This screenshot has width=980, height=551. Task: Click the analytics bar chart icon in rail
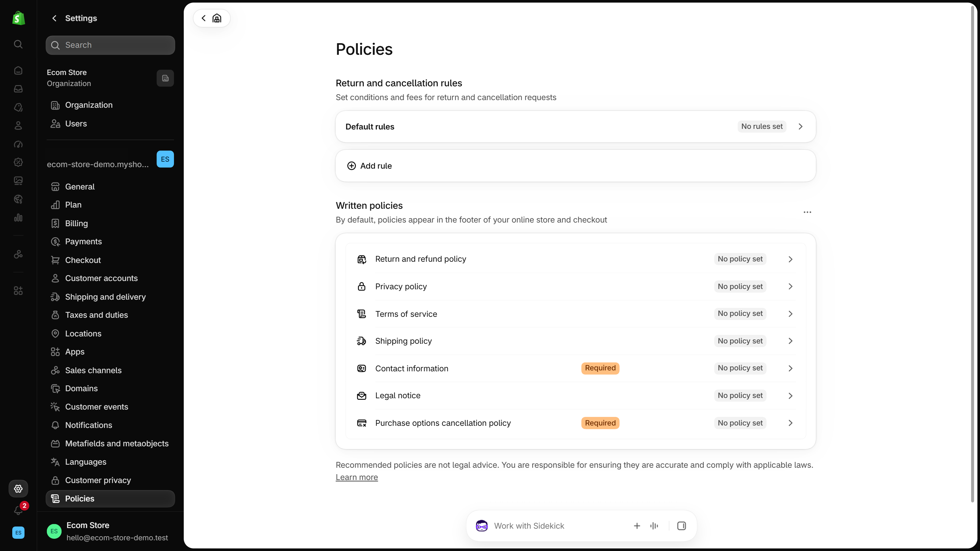click(18, 218)
